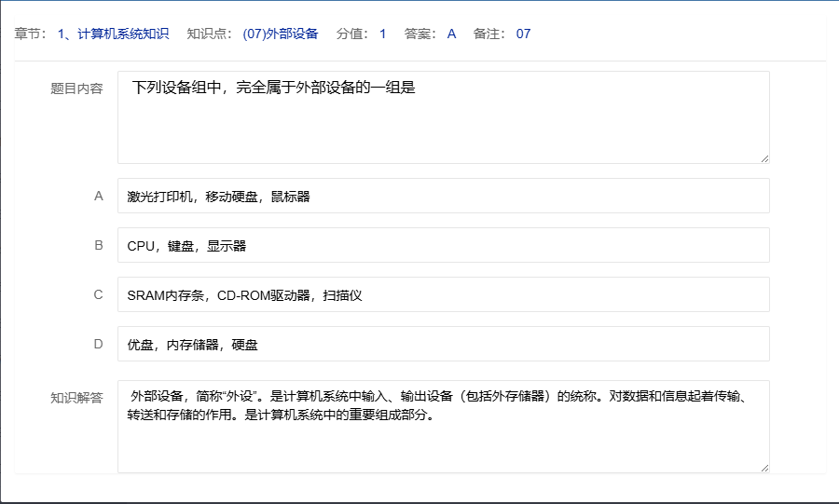The width and height of the screenshot is (839, 504).
Task: Click the 题目内容 field label
Action: click(76, 89)
